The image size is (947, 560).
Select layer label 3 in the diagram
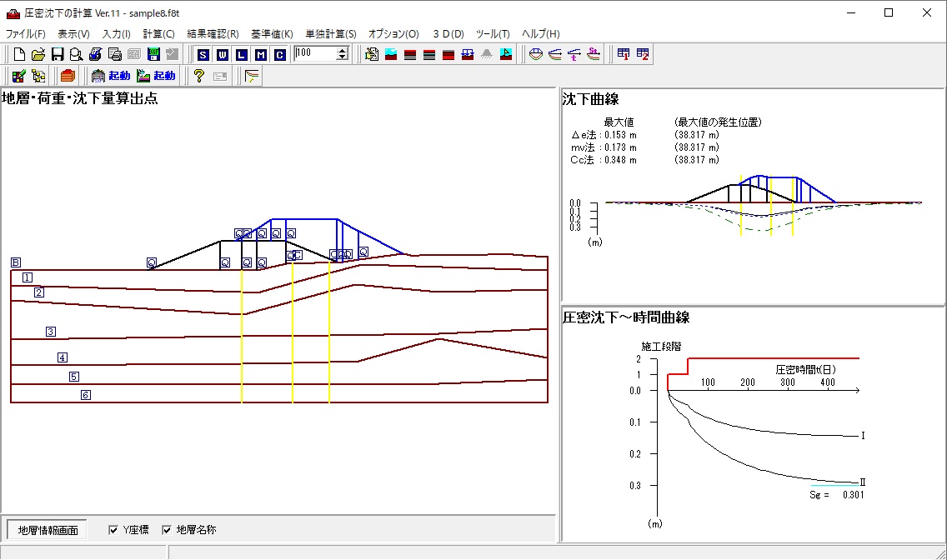[51, 332]
